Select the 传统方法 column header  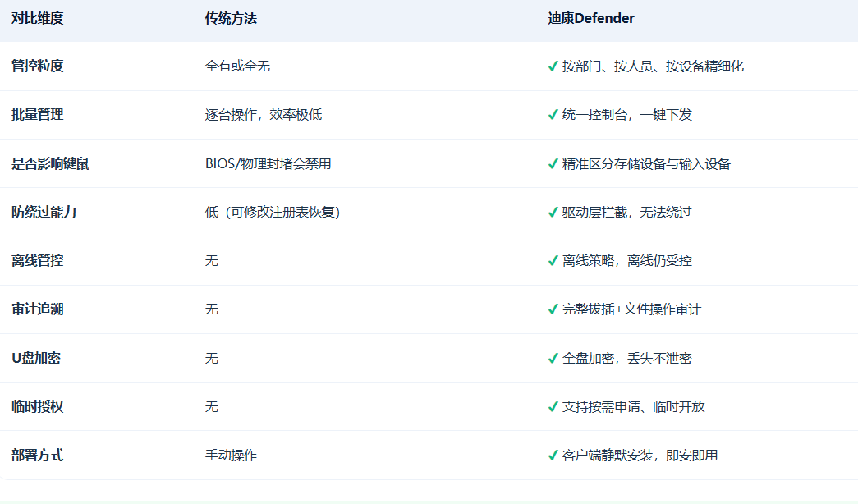(231, 19)
